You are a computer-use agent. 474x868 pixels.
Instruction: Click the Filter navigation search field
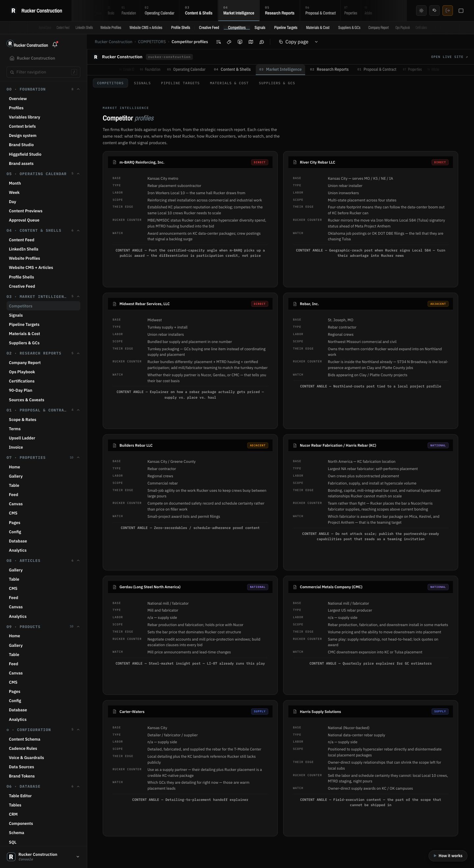[x=43, y=72]
